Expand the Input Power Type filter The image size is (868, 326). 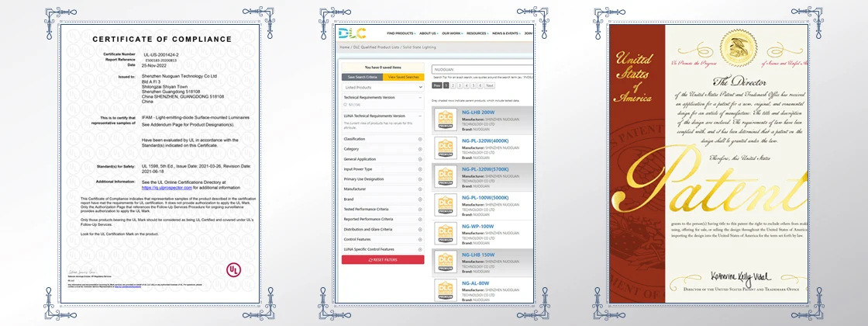click(420, 169)
